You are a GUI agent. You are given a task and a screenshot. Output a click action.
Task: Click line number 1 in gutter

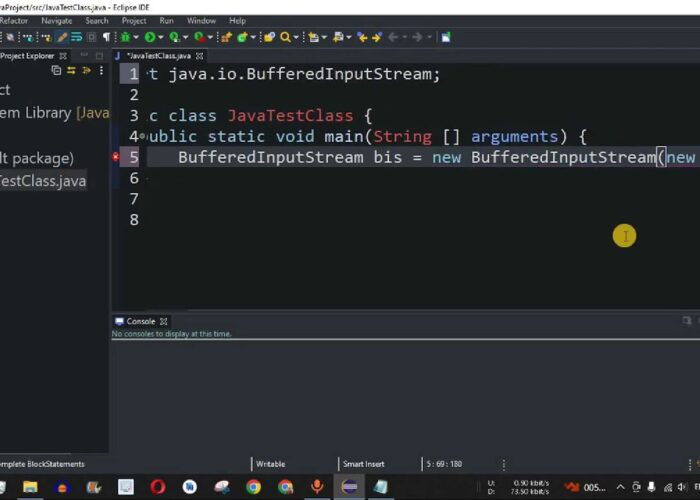(x=134, y=74)
